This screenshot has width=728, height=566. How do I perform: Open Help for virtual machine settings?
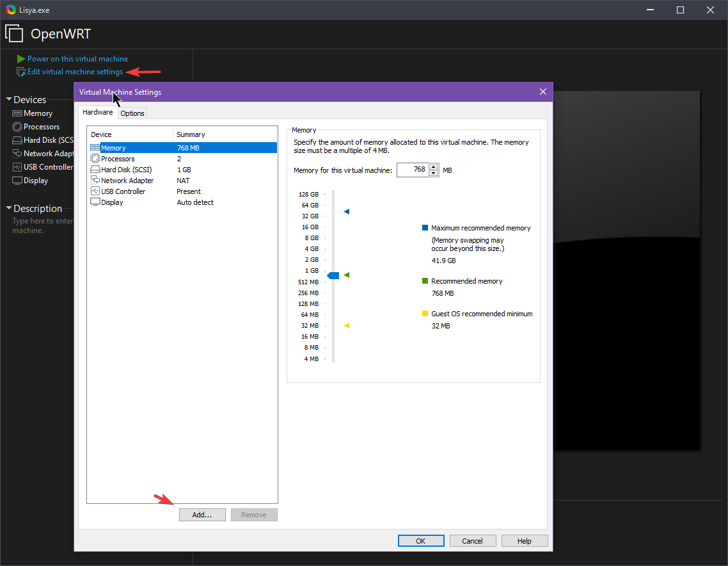(x=525, y=541)
